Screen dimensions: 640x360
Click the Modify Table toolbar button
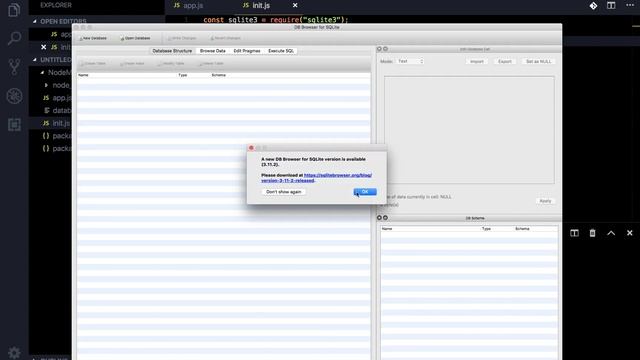(171, 64)
